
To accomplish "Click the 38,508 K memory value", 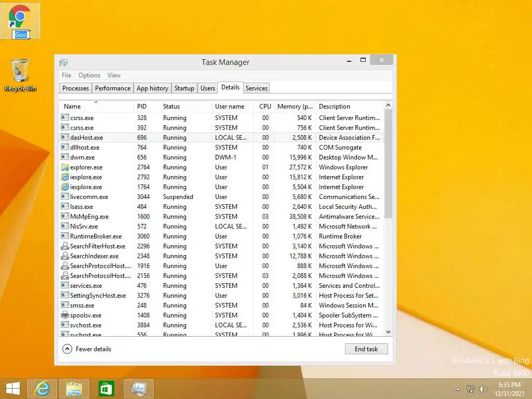I will pos(301,217).
